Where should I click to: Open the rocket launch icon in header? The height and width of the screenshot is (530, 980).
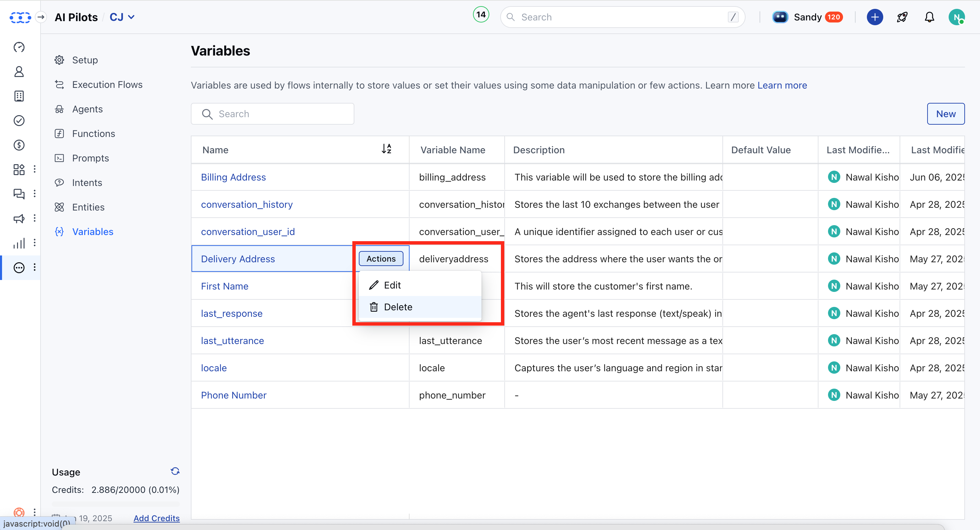click(x=902, y=17)
